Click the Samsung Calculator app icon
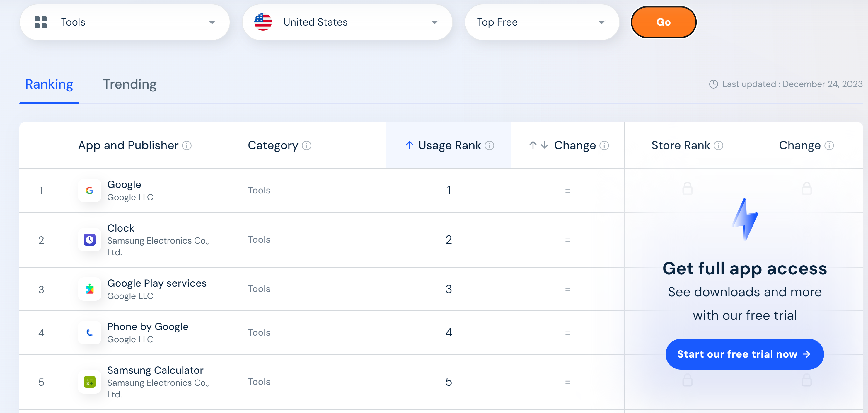Screen dimensions: 868x413 click(x=90, y=382)
